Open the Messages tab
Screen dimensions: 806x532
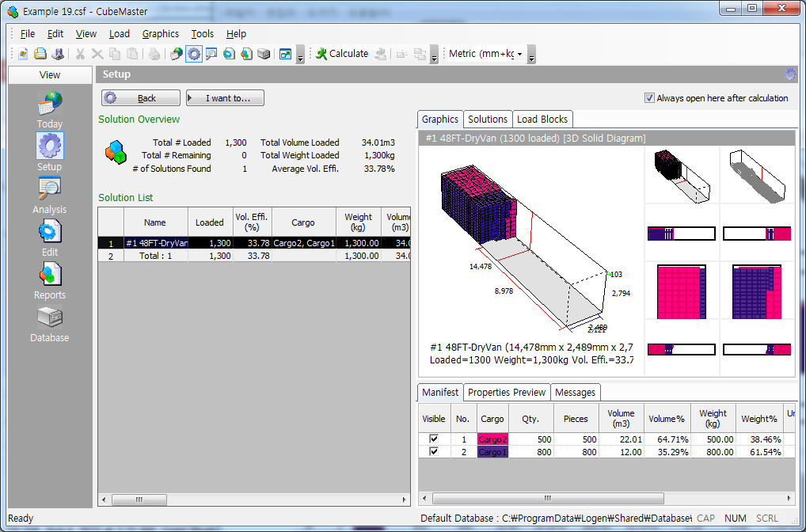click(x=576, y=392)
